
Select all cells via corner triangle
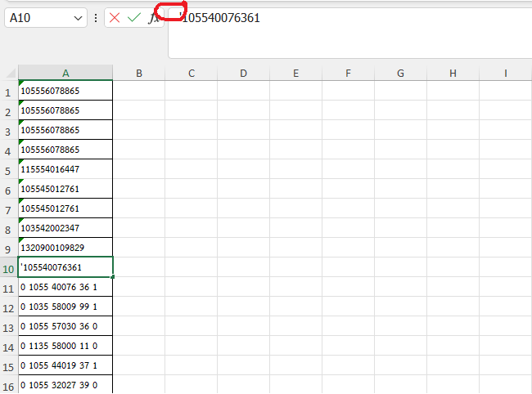(x=11, y=73)
